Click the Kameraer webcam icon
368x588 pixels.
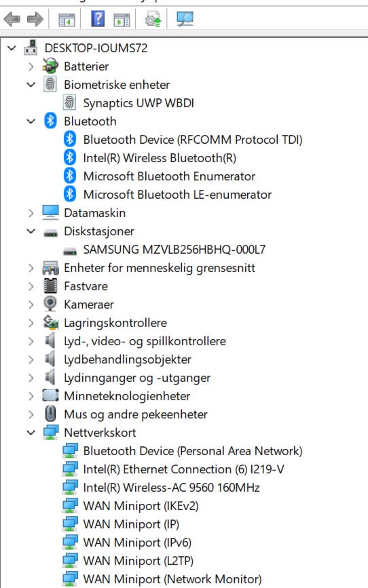tap(50, 304)
